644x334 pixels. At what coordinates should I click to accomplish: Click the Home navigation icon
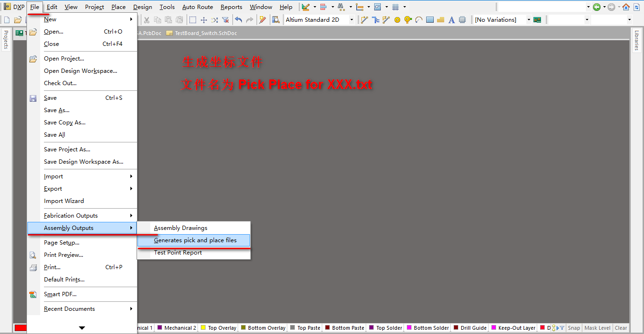click(x=626, y=7)
